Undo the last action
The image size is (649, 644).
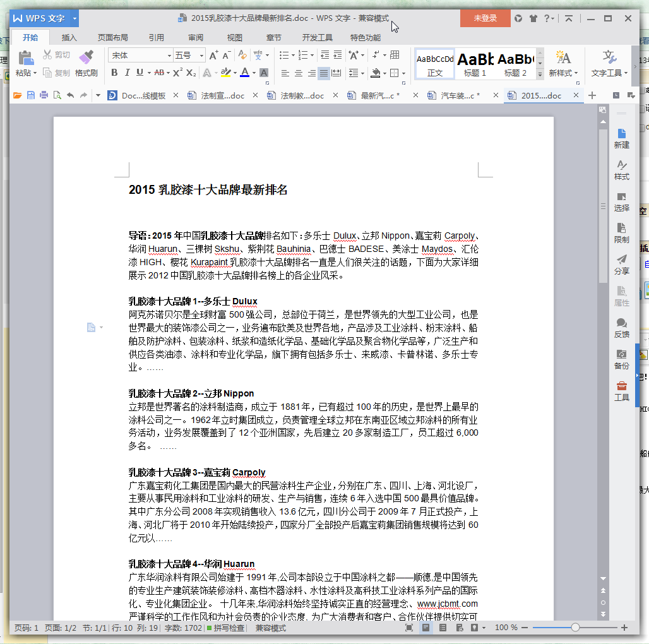coord(70,95)
